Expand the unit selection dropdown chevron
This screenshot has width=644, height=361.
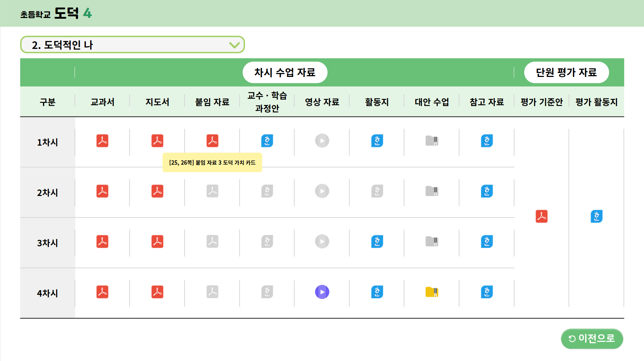coord(235,45)
